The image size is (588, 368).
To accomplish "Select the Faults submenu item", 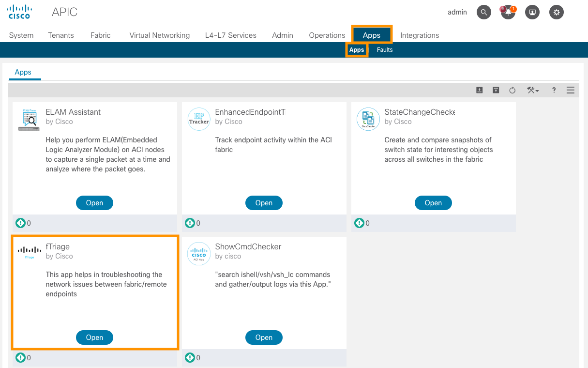I will tap(385, 50).
